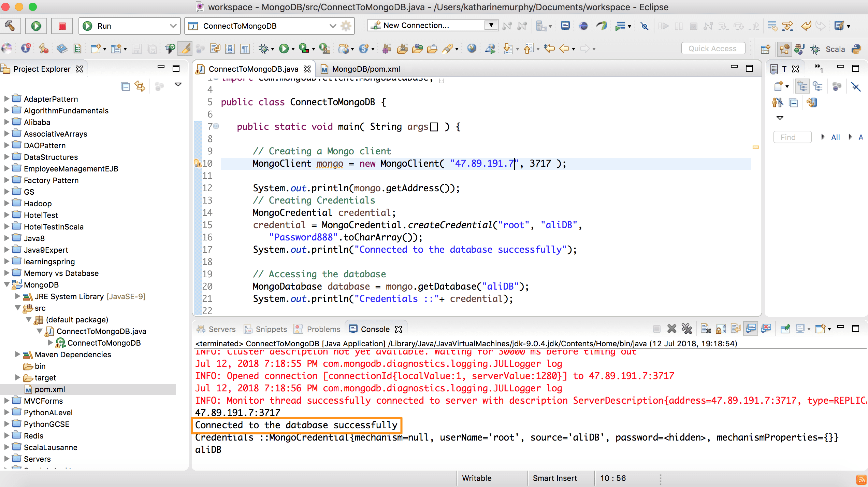
Task: Open the Snippets tab
Action: 265,329
